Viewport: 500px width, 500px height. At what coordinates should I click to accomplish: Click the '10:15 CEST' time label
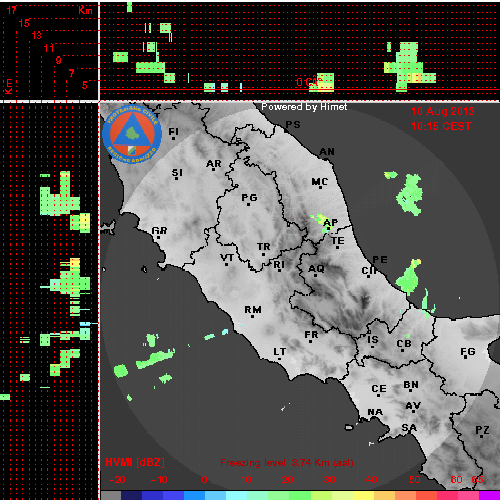pos(441,126)
